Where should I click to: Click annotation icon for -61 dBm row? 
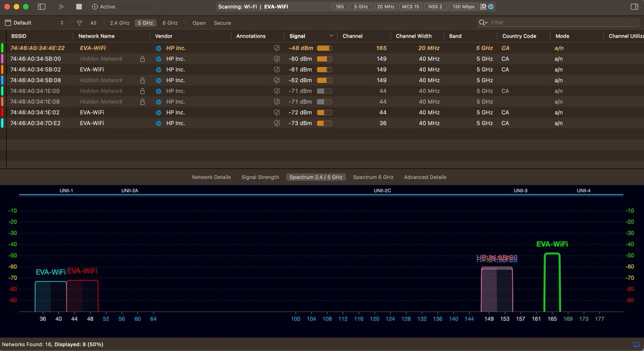(x=277, y=70)
